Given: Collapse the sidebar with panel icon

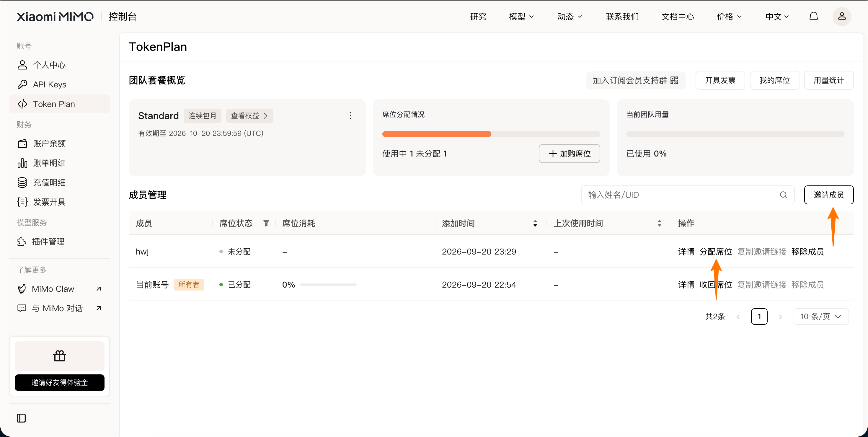Looking at the screenshot, I should [x=21, y=418].
